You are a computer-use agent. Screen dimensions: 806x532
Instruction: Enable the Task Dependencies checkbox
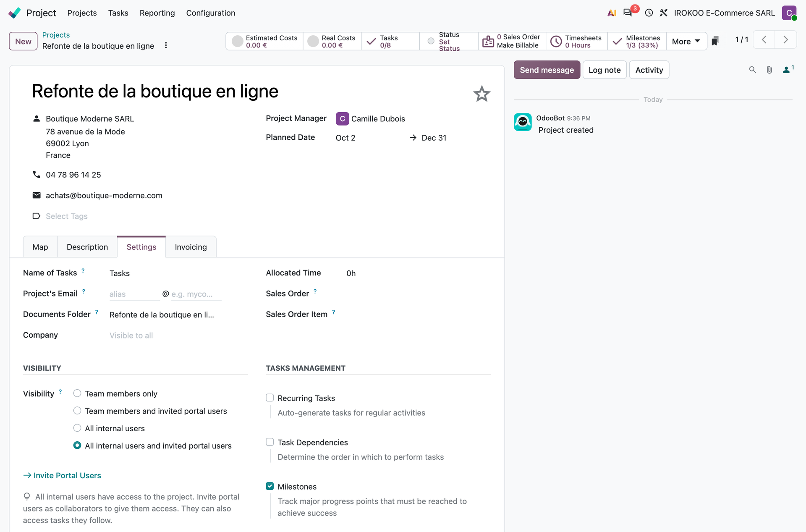pyautogui.click(x=270, y=442)
